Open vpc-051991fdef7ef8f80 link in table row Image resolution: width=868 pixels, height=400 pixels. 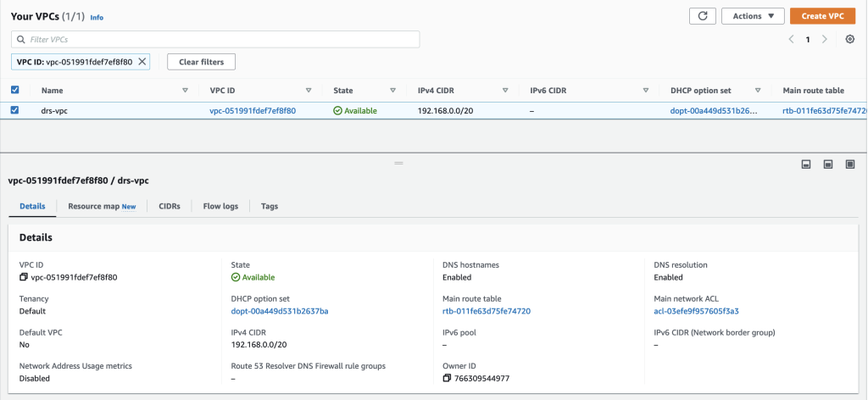(253, 111)
